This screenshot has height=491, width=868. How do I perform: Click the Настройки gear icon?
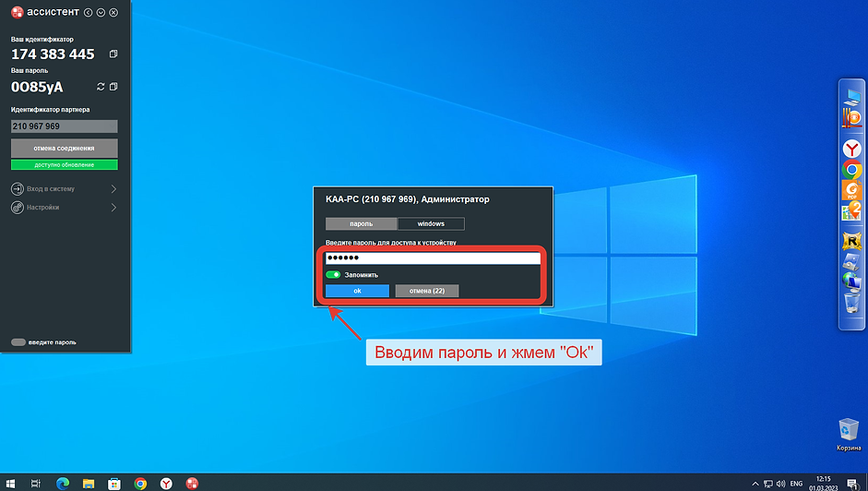18,208
